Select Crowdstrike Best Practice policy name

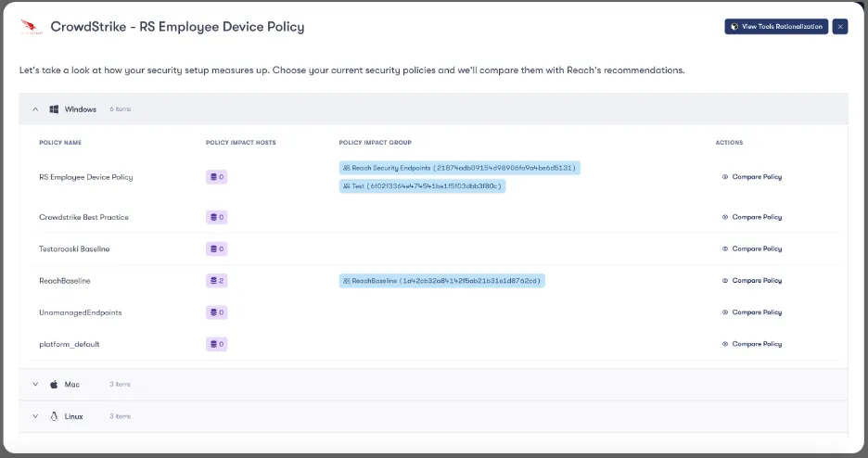pos(83,217)
